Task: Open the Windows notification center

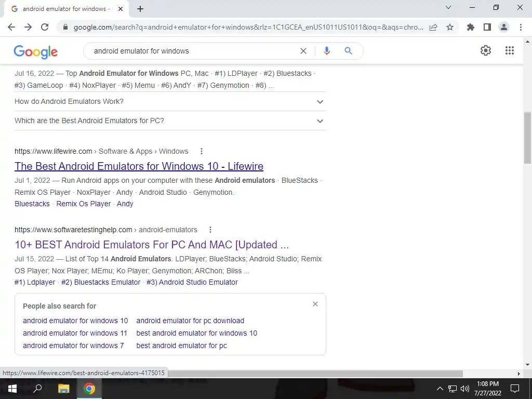Action: [515, 389]
